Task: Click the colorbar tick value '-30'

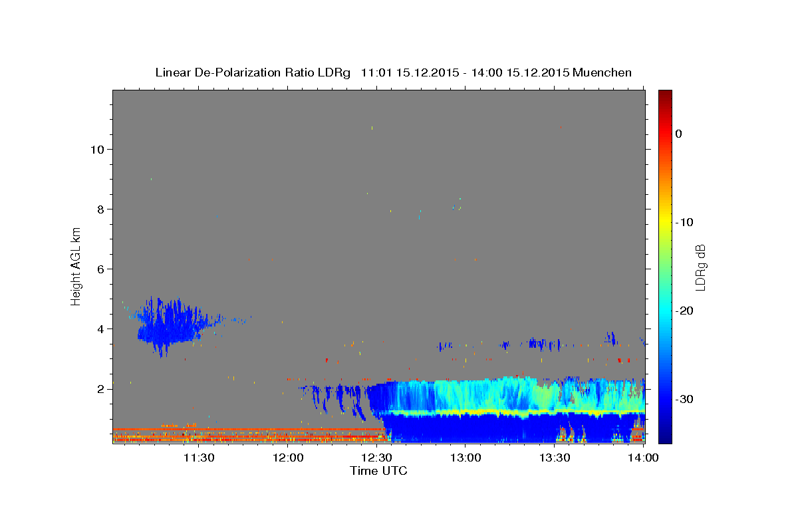Action: tap(684, 399)
